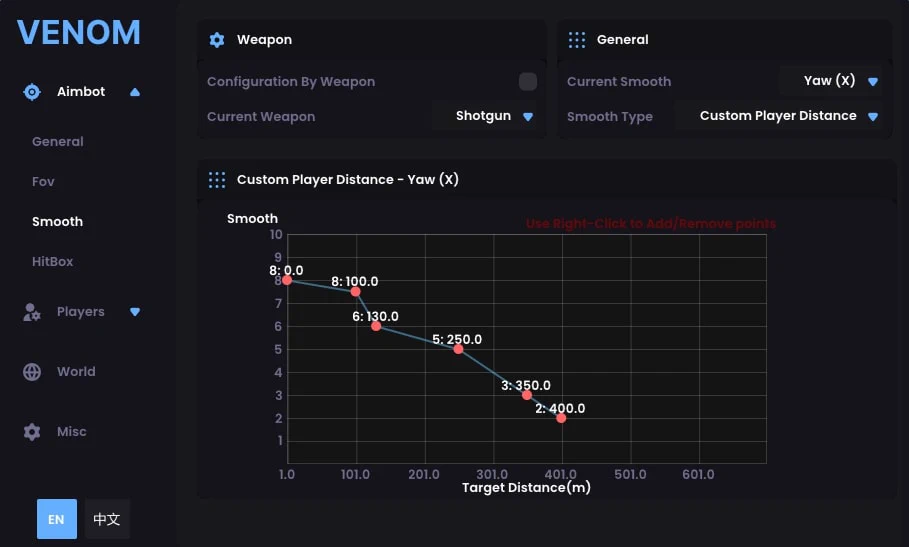This screenshot has width=909, height=547.
Task: Expand the Players section arrow
Action: coord(135,312)
